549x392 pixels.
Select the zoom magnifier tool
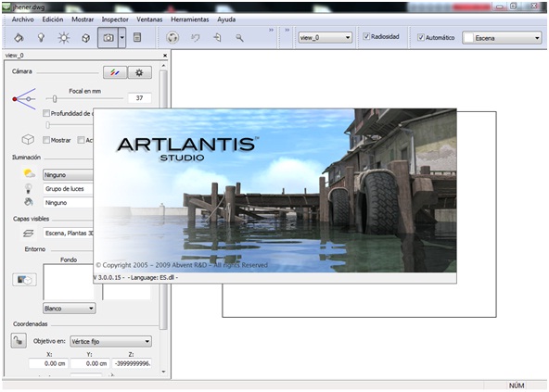(x=239, y=38)
